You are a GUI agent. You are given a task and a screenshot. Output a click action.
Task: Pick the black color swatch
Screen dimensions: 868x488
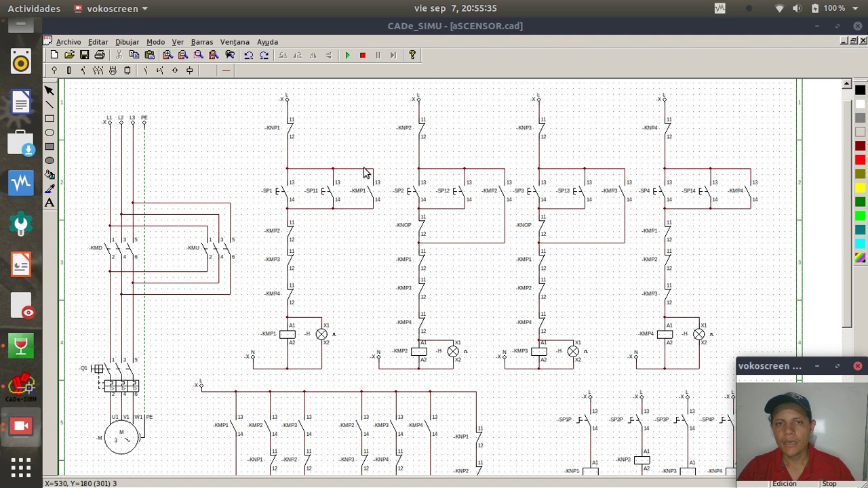[860, 90]
